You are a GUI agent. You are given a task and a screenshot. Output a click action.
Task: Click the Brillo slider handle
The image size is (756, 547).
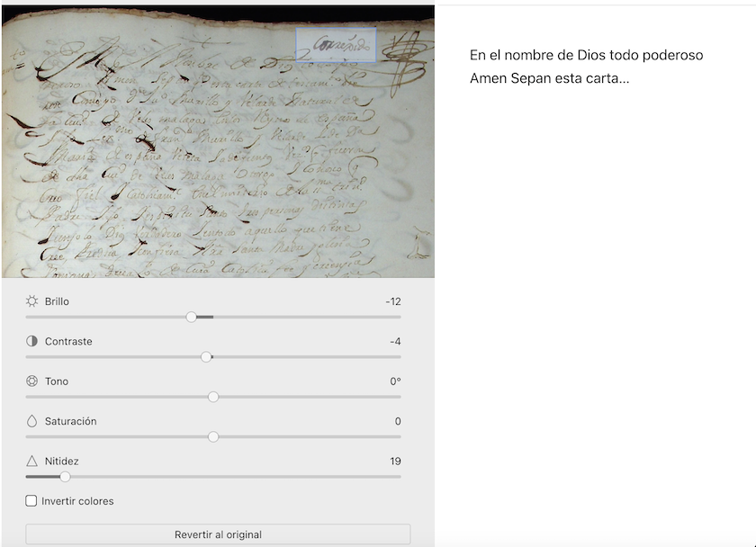tap(192, 317)
